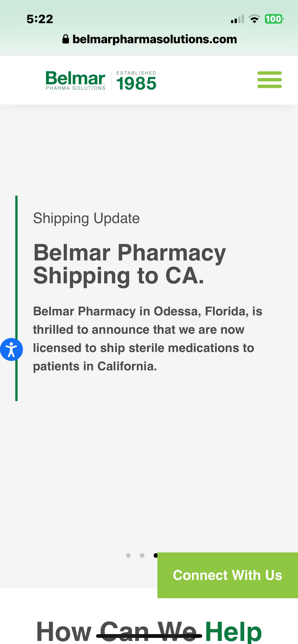Select the active third carousel dot
The image size is (298, 644).
(x=155, y=555)
